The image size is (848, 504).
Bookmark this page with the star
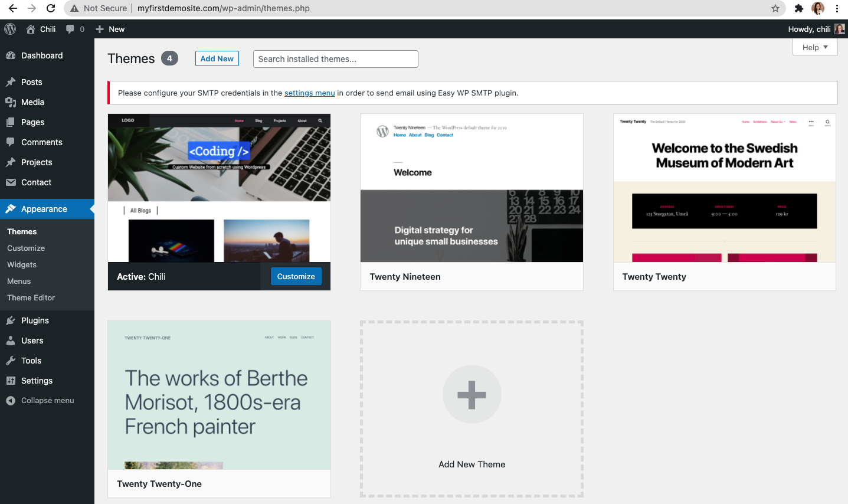tap(775, 8)
